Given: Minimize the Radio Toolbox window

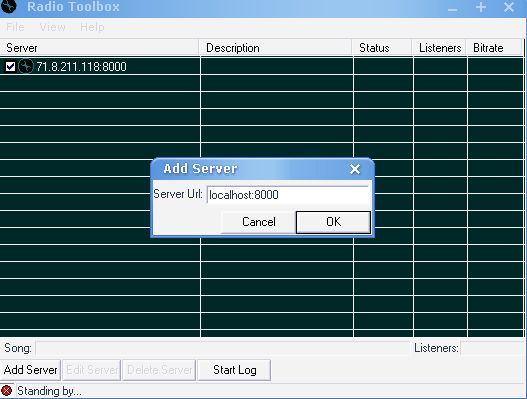Looking at the screenshot, I should point(453,9).
